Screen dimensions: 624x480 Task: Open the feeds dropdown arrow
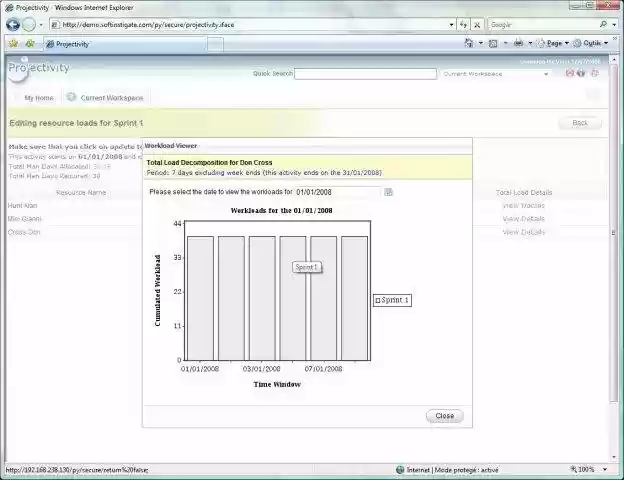(505, 43)
